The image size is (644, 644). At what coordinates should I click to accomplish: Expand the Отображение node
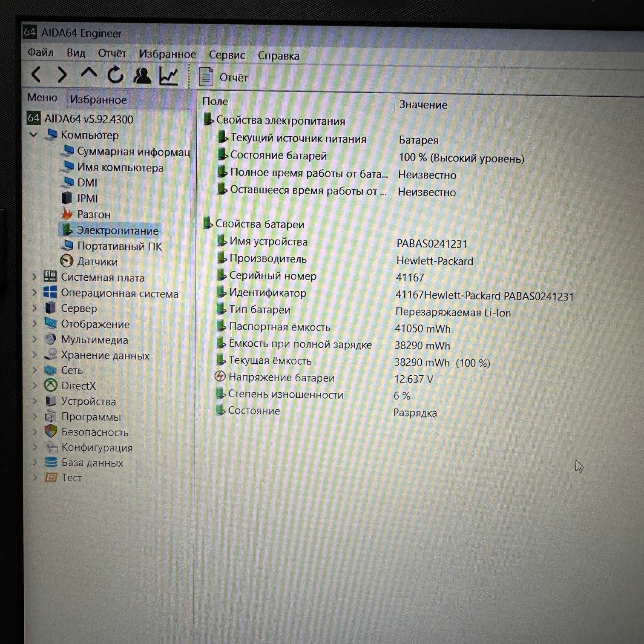pyautogui.click(x=34, y=324)
